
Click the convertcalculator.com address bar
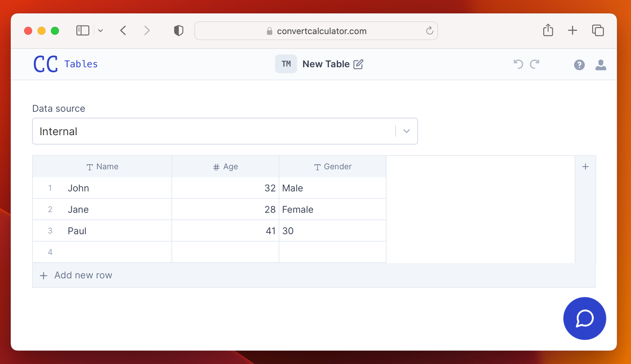click(x=316, y=31)
